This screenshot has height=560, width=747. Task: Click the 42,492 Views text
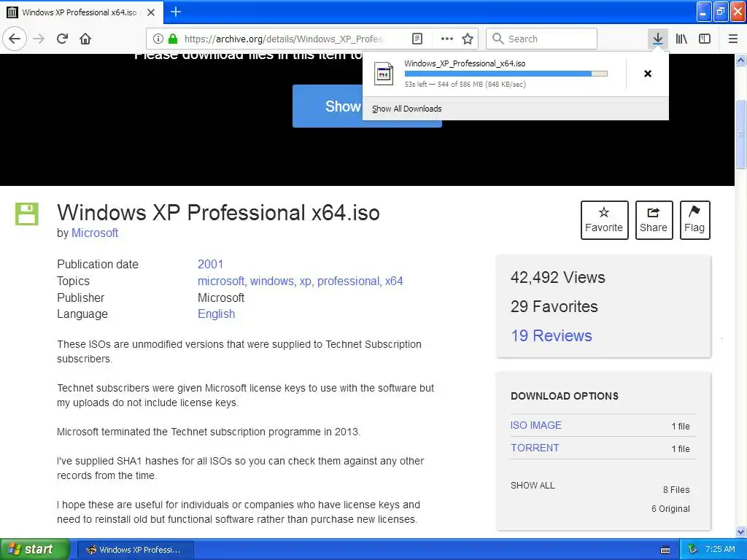558,277
